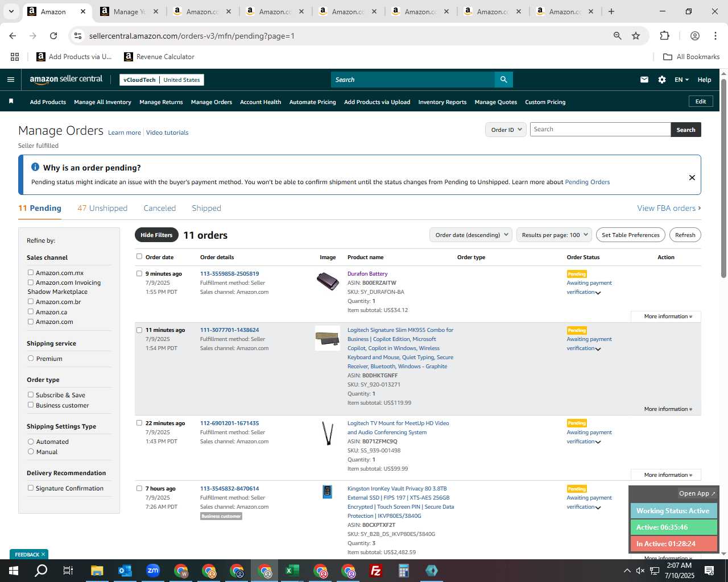This screenshot has height=582, width=728.
Task: Switch to the Shipped tab
Action: [206, 208]
